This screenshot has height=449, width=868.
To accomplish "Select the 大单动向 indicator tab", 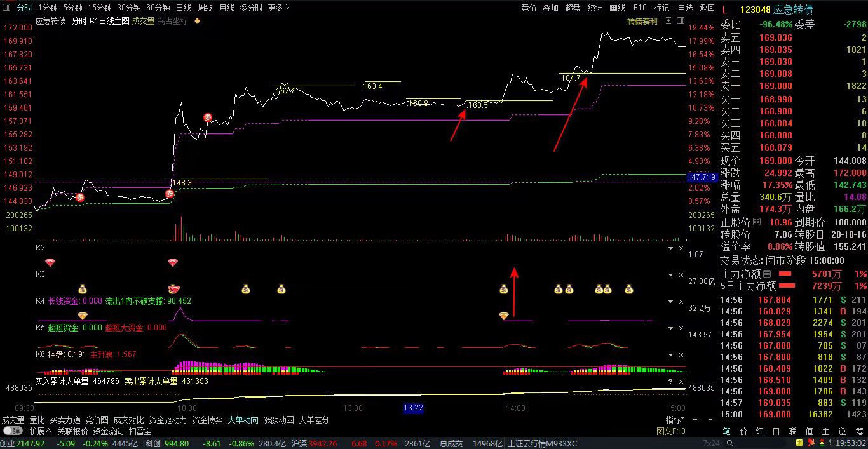I will click(243, 420).
